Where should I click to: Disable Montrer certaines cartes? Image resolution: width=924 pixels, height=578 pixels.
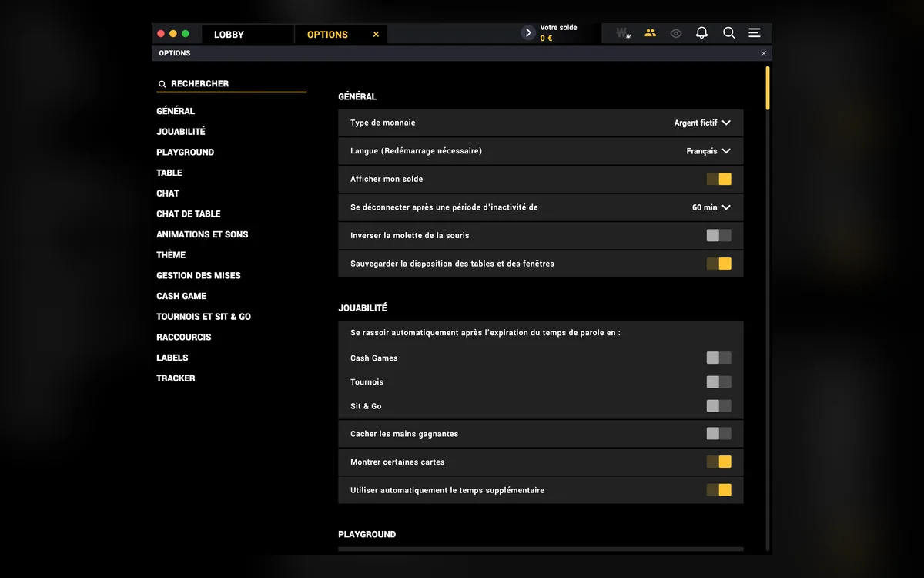pos(719,462)
